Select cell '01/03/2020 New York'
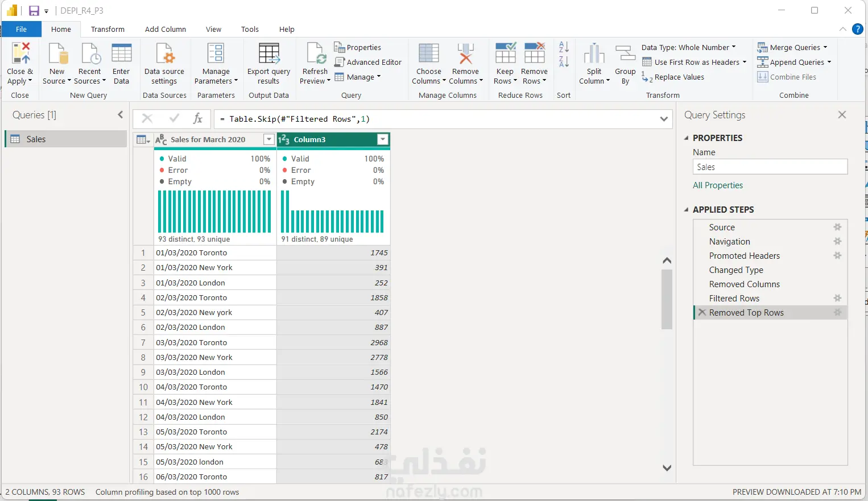Viewport: 868px width, 501px height. [x=214, y=267]
